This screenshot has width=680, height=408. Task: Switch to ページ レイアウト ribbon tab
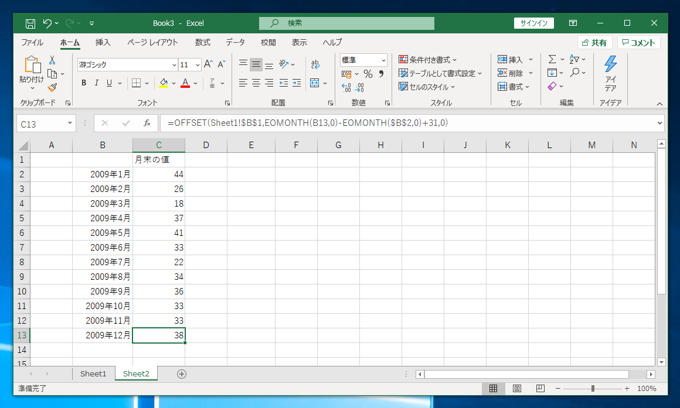pos(152,42)
